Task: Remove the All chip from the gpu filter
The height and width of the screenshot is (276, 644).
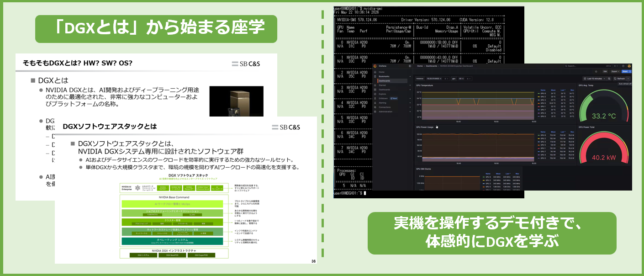Action: [463, 79]
